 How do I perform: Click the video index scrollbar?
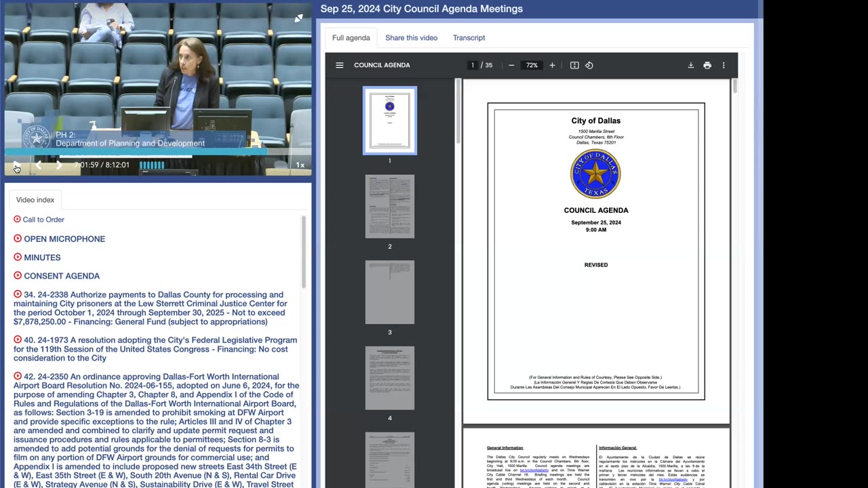click(304, 252)
